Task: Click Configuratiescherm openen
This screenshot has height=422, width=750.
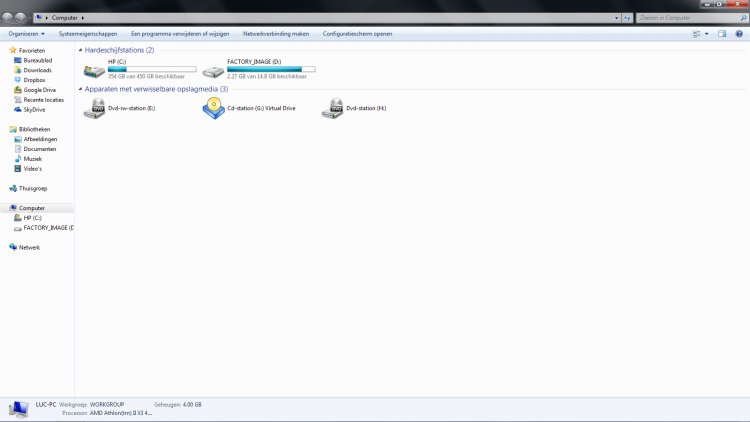Action: point(357,34)
